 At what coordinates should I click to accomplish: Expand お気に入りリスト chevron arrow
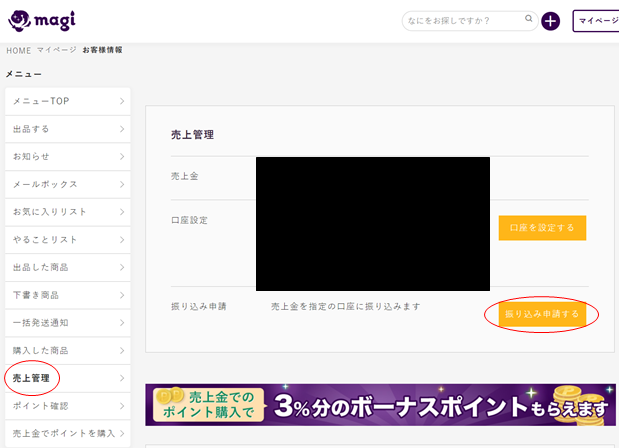pyautogui.click(x=121, y=212)
